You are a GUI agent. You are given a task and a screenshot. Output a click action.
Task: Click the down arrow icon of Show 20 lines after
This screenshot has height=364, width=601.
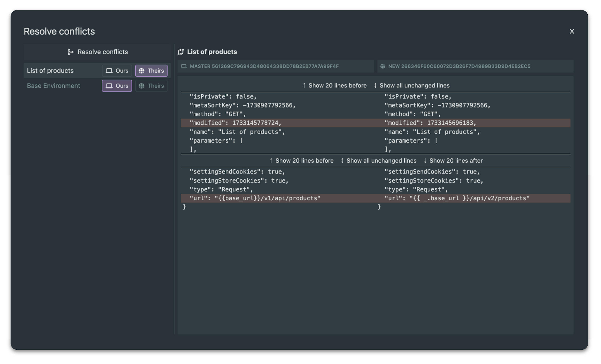click(425, 161)
